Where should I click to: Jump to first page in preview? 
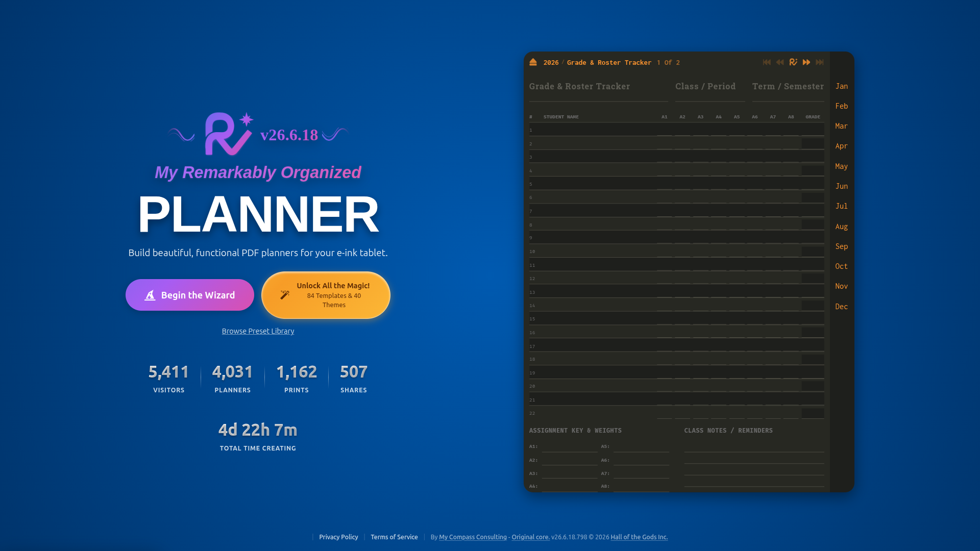(x=767, y=62)
